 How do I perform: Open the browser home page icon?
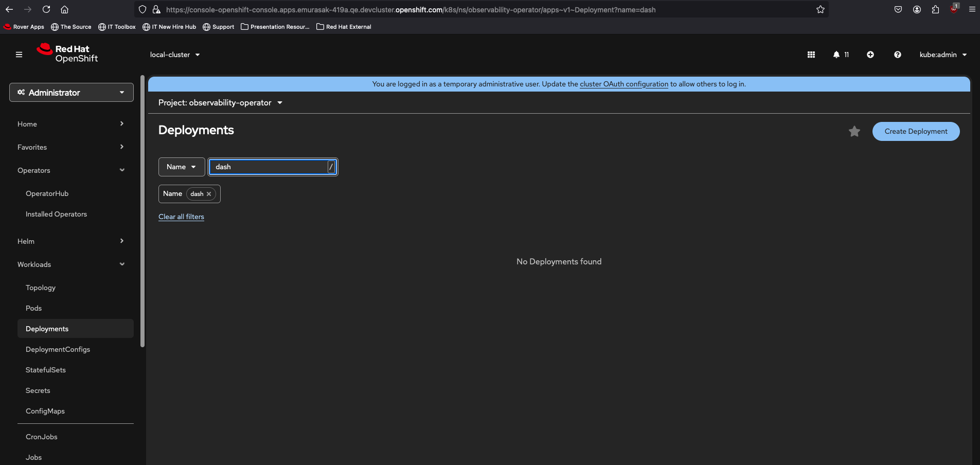point(64,9)
